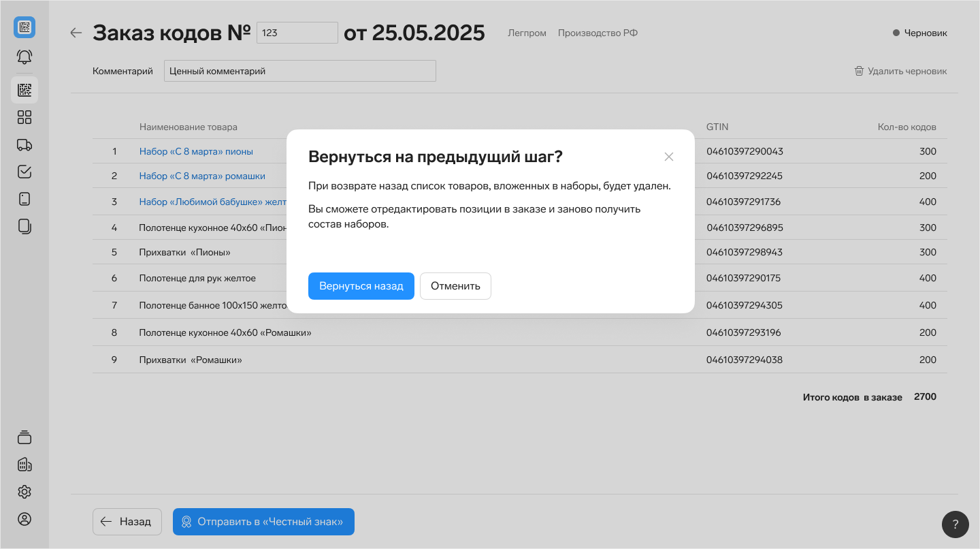Open the help question mark button
This screenshot has width=980, height=549.
coord(955,524)
